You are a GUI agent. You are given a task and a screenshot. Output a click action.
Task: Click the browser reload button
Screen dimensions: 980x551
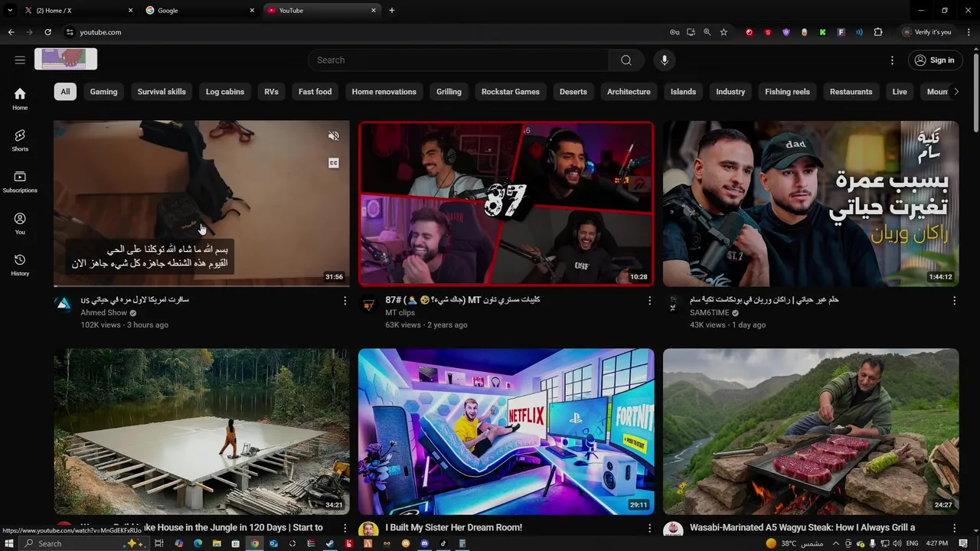(x=47, y=32)
